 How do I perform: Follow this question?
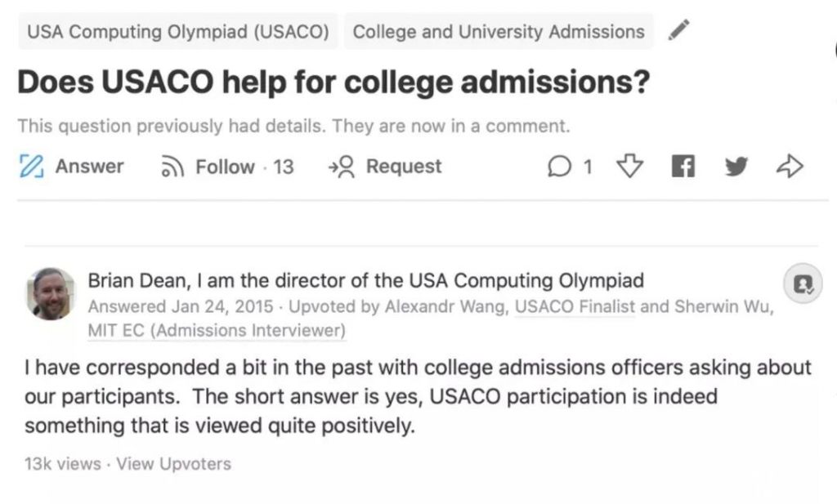click(224, 167)
